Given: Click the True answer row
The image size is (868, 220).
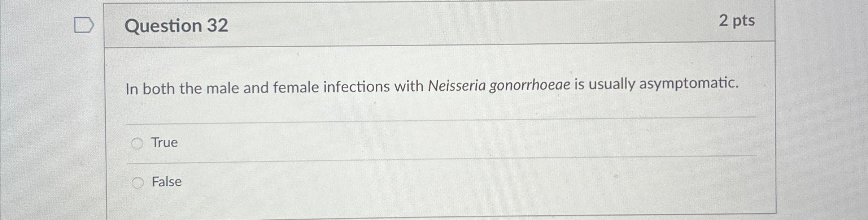Looking at the screenshot, I should (x=253, y=143).
